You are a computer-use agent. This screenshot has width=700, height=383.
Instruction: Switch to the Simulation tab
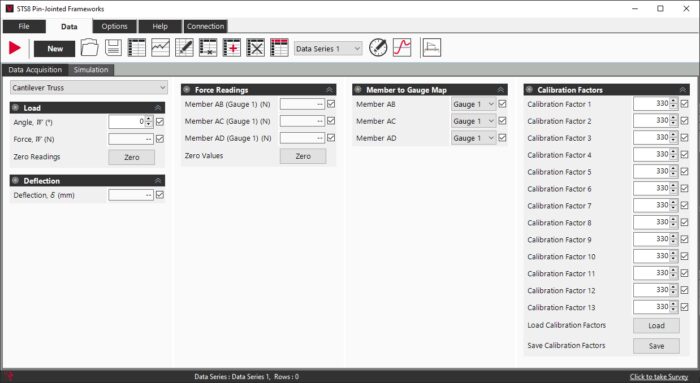[91, 70]
